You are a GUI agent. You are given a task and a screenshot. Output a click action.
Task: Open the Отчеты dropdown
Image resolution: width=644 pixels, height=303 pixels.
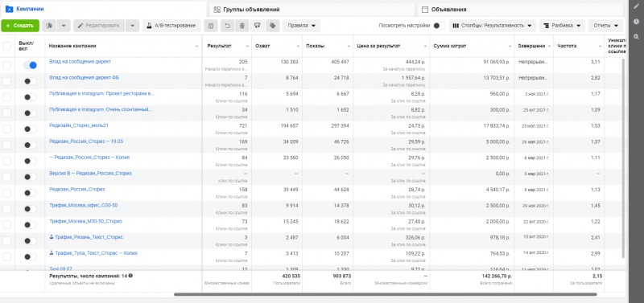pyautogui.click(x=606, y=26)
